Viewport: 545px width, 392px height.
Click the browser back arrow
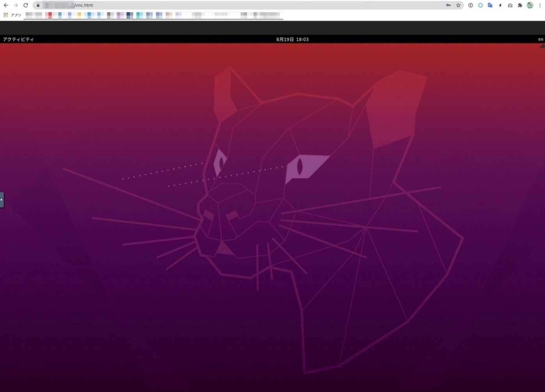6,5
